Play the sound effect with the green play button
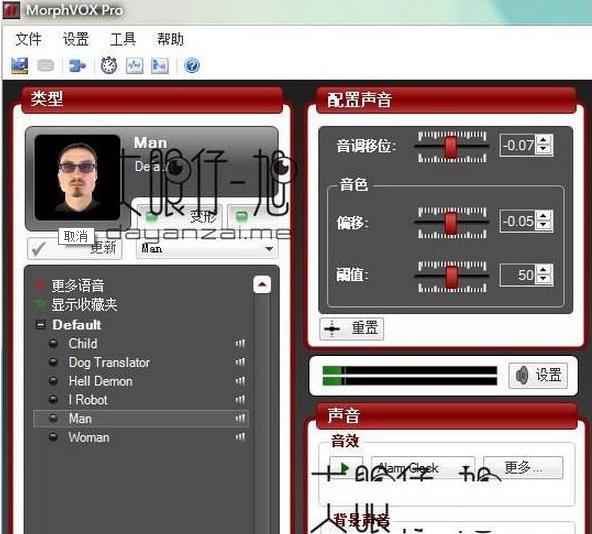The height and width of the screenshot is (534, 592). [x=345, y=468]
